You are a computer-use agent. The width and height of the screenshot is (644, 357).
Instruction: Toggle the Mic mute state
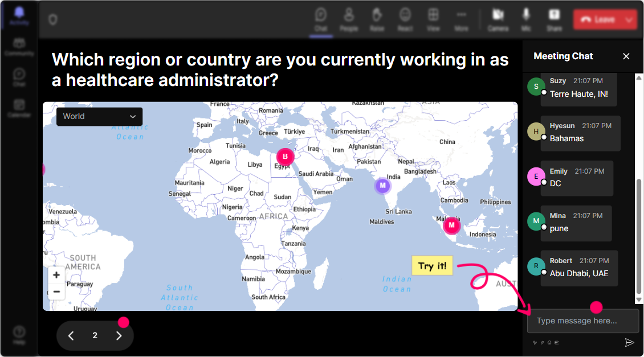(526, 19)
